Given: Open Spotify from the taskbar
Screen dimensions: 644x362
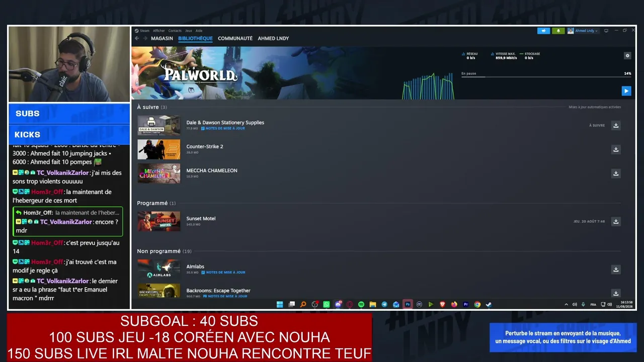Looking at the screenshot, I should [361, 304].
